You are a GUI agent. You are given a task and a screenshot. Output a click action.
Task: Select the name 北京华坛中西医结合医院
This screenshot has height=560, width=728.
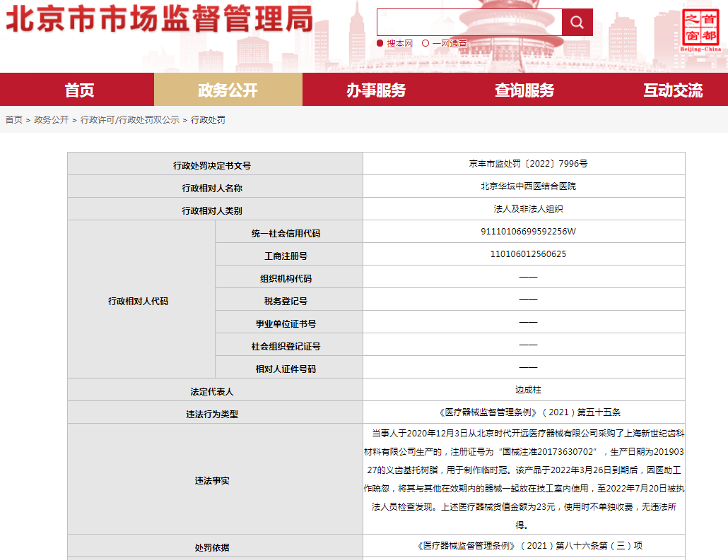(x=528, y=186)
